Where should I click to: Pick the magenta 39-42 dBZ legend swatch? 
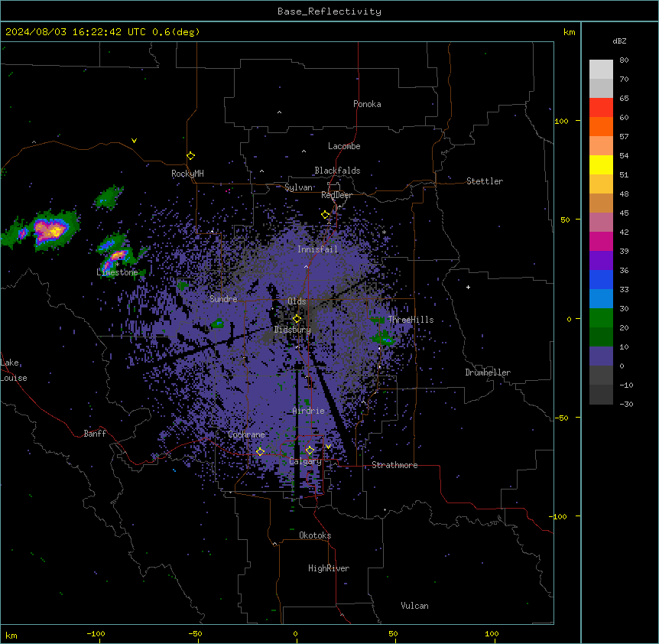pyautogui.click(x=601, y=241)
